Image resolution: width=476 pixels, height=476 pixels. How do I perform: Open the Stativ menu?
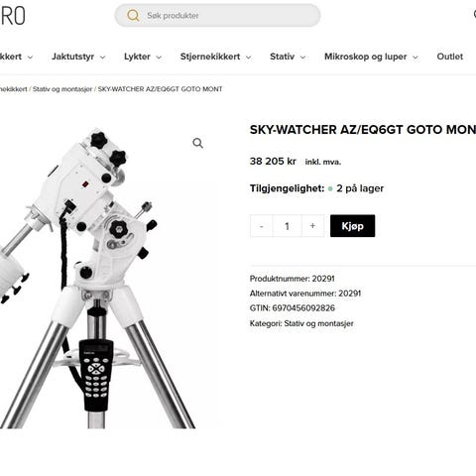coord(282,57)
